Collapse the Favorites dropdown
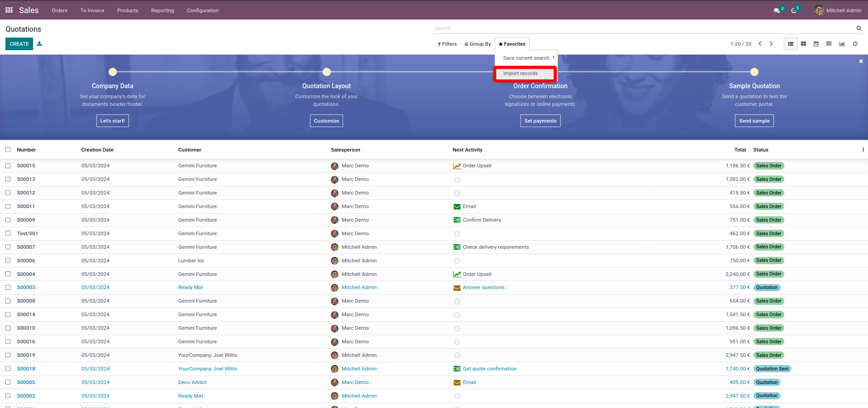 tap(512, 44)
